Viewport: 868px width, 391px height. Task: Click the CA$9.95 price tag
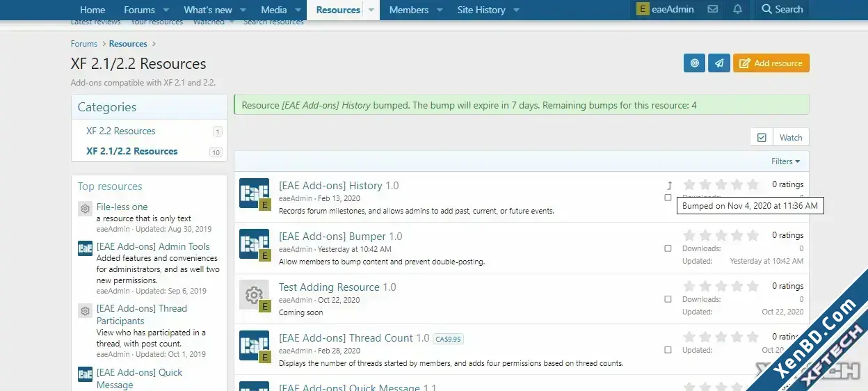(448, 339)
